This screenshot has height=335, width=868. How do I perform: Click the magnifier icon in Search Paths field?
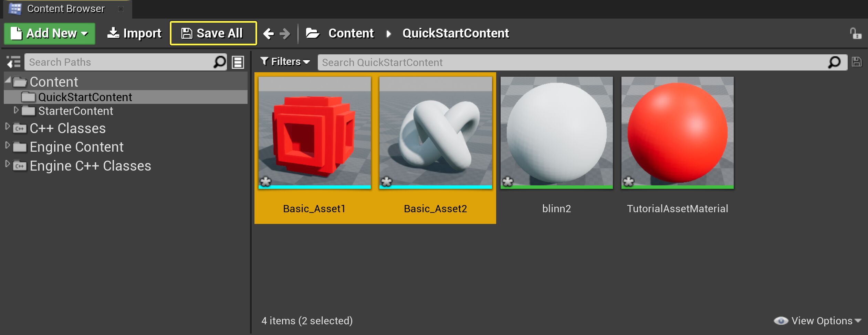[x=219, y=62]
